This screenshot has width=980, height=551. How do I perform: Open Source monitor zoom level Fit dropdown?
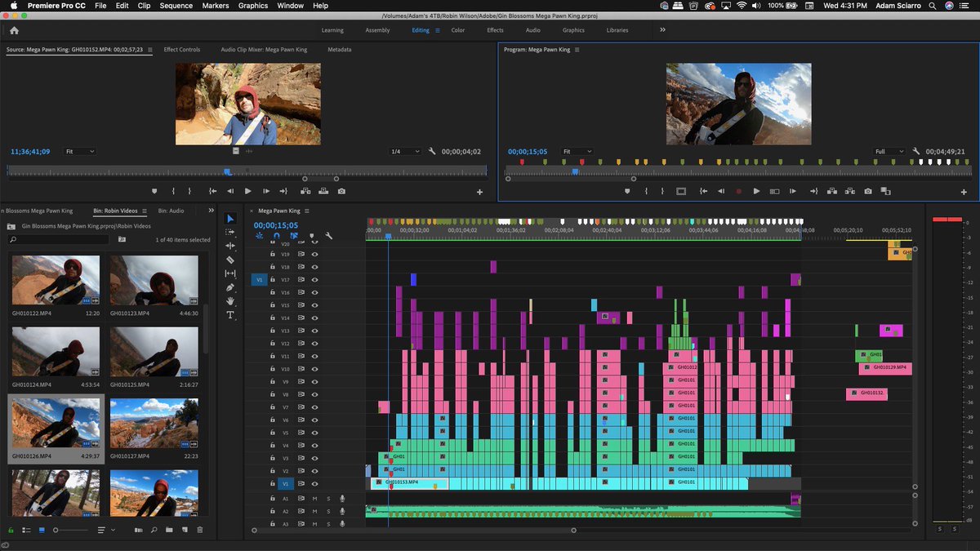tap(79, 151)
